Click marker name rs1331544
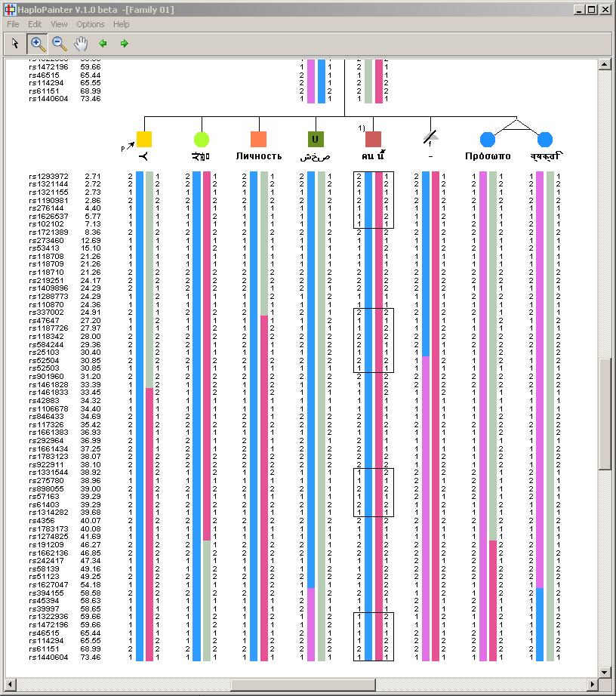 pos(48,473)
